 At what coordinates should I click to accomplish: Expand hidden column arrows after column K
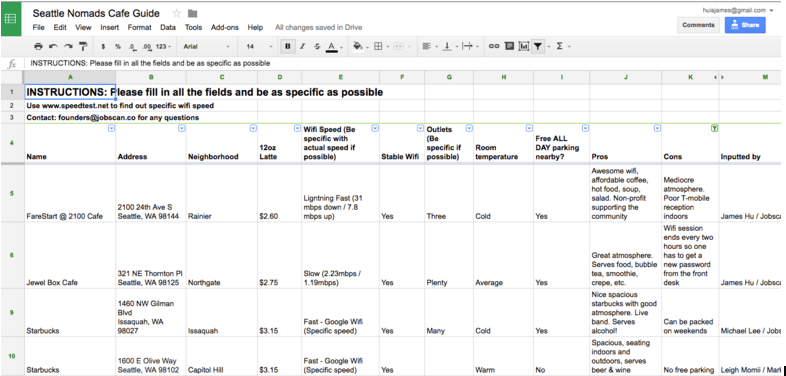[719, 77]
